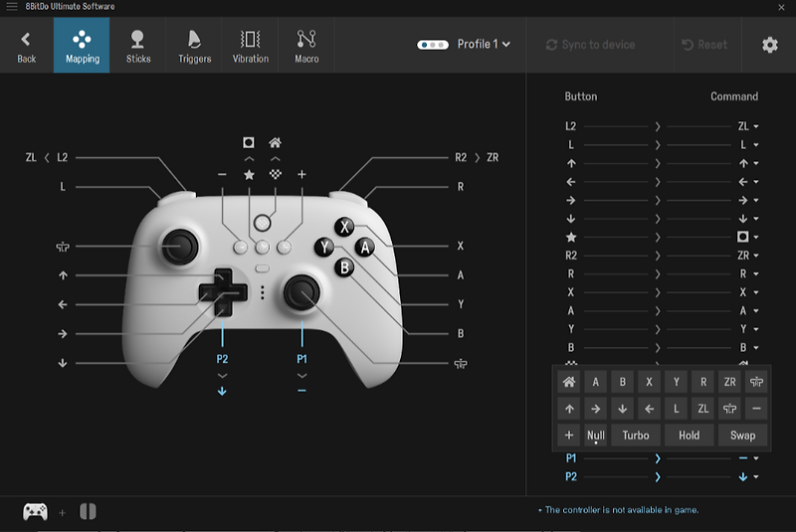
Task: Open the Macro tab
Action: 306,46
